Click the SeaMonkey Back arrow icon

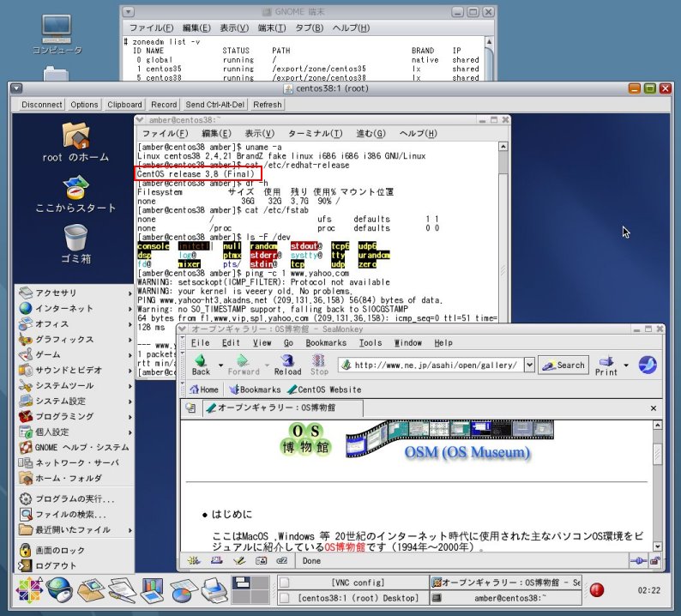pyautogui.click(x=200, y=360)
